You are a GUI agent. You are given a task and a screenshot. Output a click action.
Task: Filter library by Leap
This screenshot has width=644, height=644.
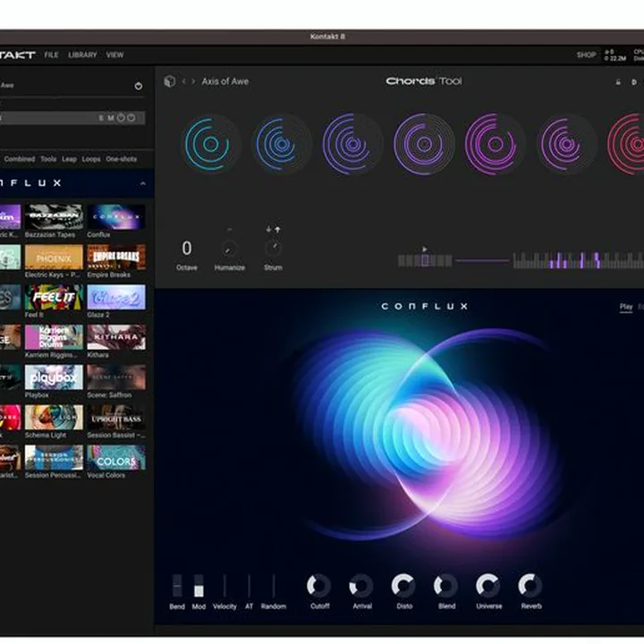click(69, 159)
